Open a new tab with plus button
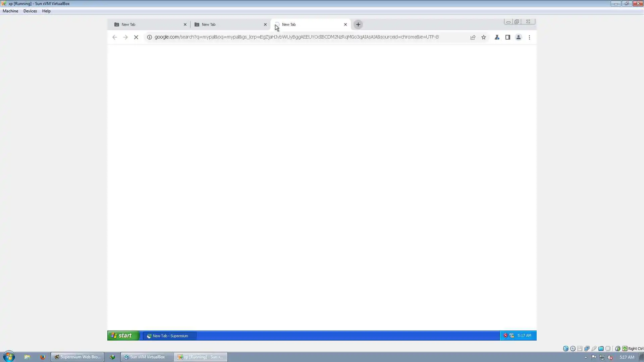This screenshot has width=644, height=362. [358, 24]
